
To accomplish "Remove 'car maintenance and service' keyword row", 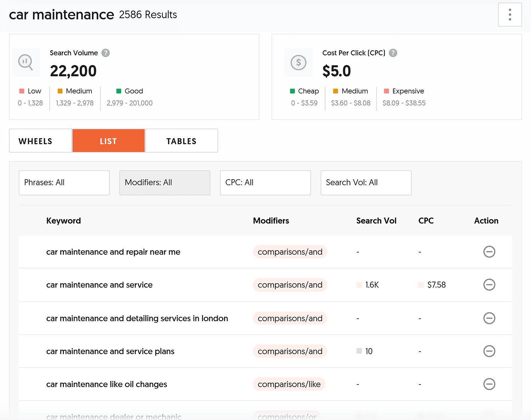I will pyautogui.click(x=489, y=285).
